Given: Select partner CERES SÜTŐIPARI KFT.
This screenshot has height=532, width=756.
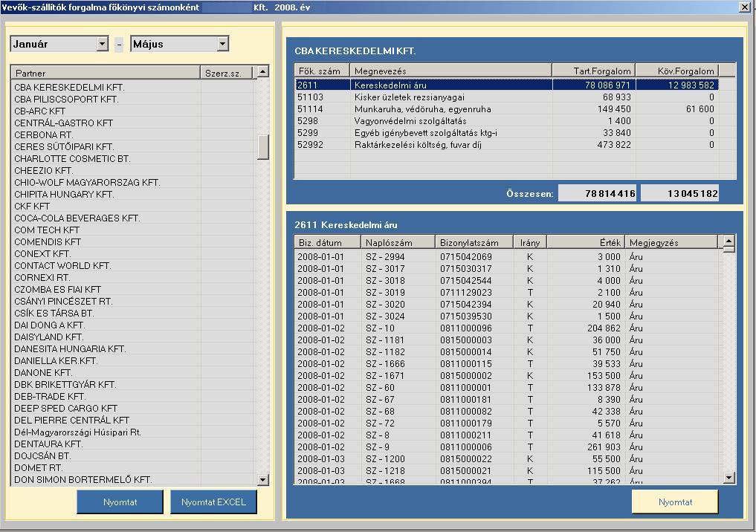Looking at the screenshot, I should click(x=132, y=146).
